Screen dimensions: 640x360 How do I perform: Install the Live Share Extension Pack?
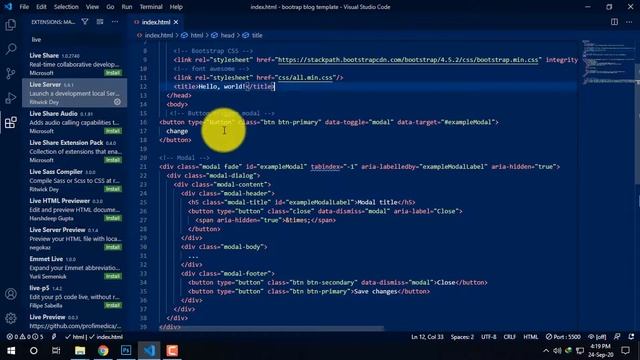113,160
